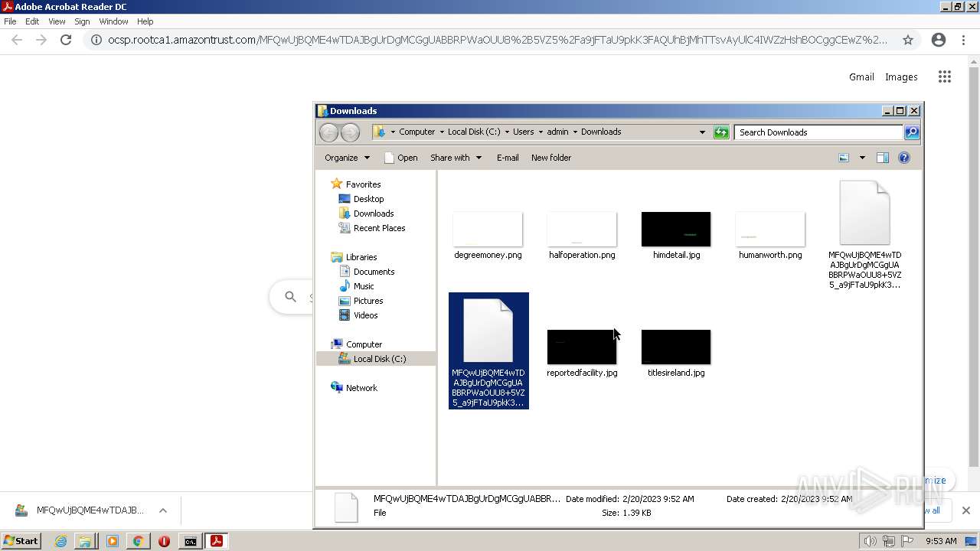The height and width of the screenshot is (551, 980).
Task: Select Recent Places in navigation pane
Action: [x=379, y=228]
